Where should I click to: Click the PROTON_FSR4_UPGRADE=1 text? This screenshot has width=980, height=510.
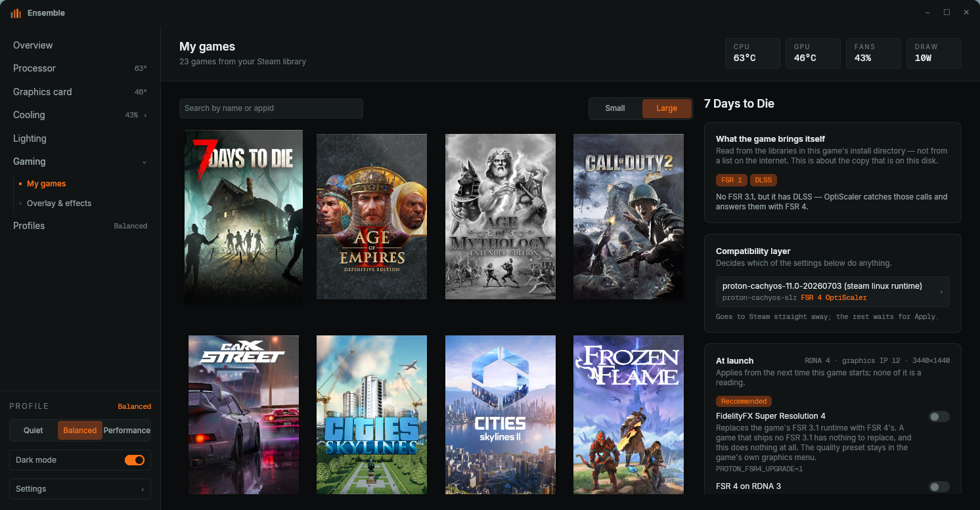[x=759, y=469]
